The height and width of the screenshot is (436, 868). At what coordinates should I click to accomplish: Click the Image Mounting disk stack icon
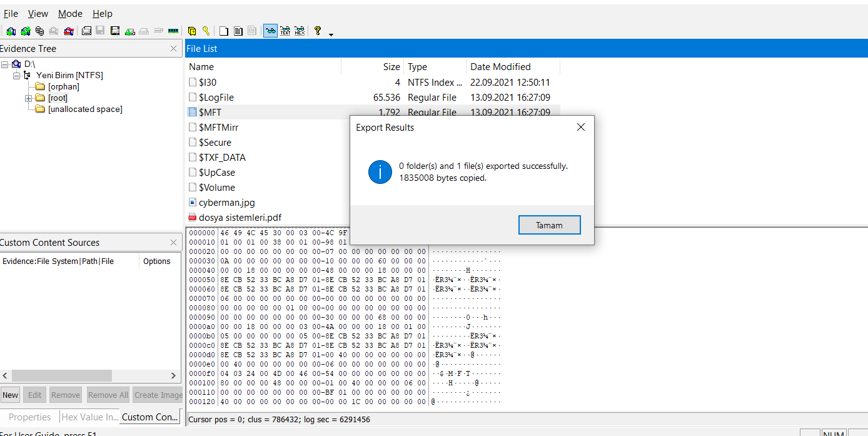click(39, 31)
